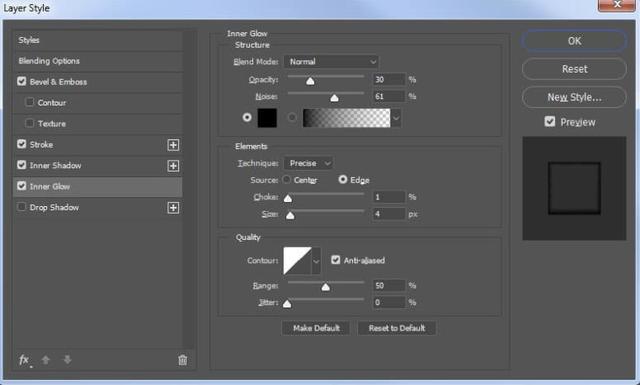Viewport: 640px width, 385px height.
Task: Delete effect using trash icon
Action: pyautogui.click(x=182, y=360)
